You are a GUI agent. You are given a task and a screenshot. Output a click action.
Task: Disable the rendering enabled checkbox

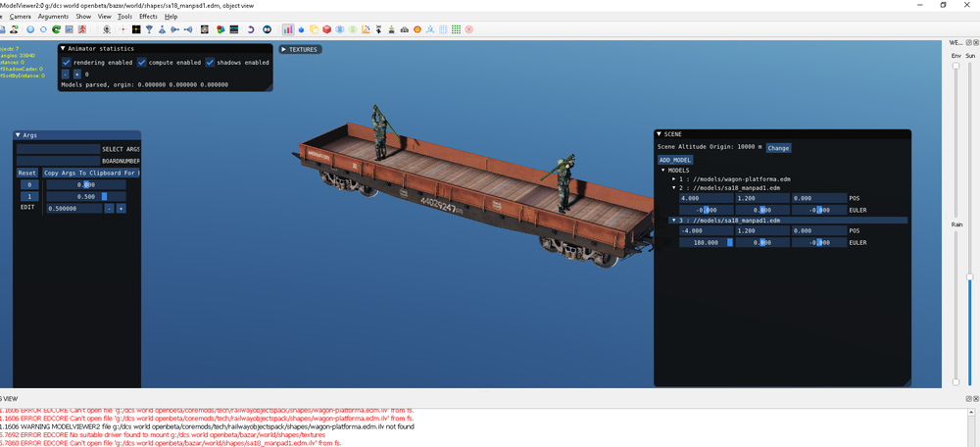click(67, 62)
